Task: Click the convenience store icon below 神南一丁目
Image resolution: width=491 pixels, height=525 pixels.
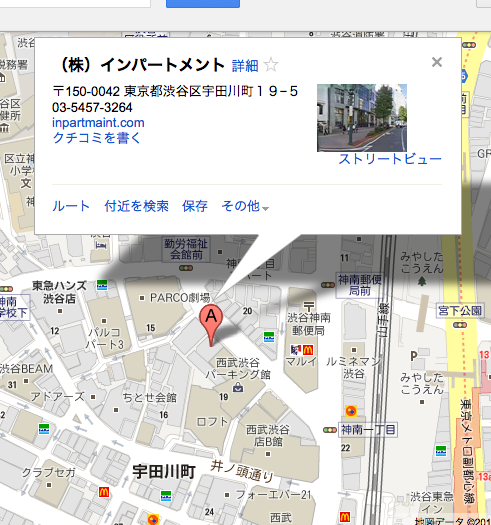Action: coord(441,451)
